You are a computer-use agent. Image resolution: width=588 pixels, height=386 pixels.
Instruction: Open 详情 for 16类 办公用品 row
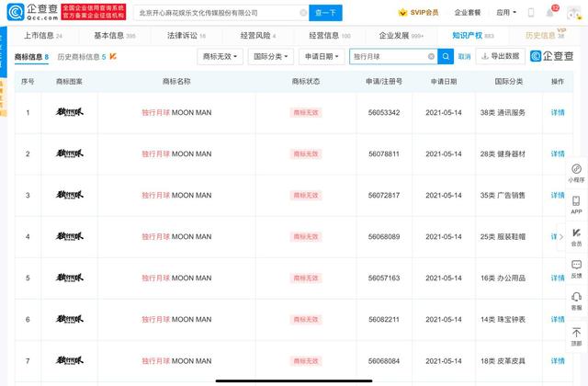click(558, 278)
